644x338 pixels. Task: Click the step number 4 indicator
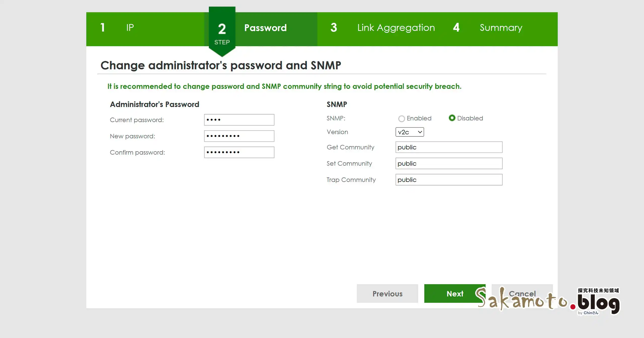pyautogui.click(x=456, y=28)
